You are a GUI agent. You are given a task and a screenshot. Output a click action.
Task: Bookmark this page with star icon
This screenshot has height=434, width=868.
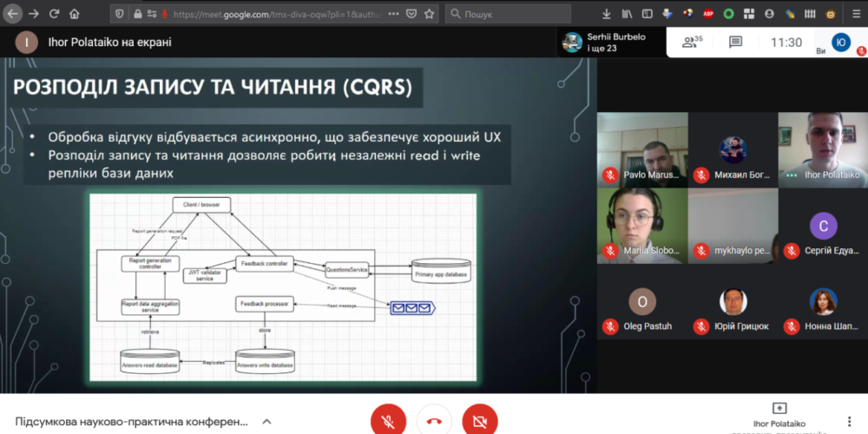[431, 14]
